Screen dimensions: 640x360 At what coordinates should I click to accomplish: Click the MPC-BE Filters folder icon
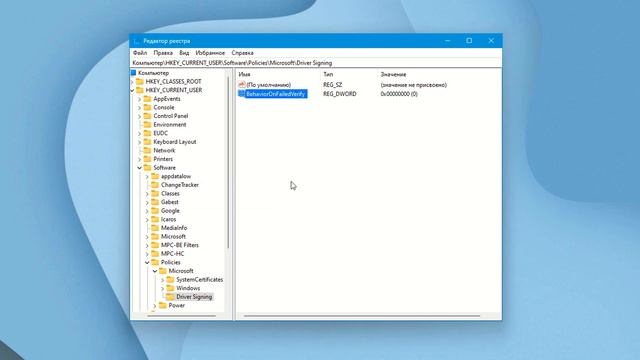155,245
